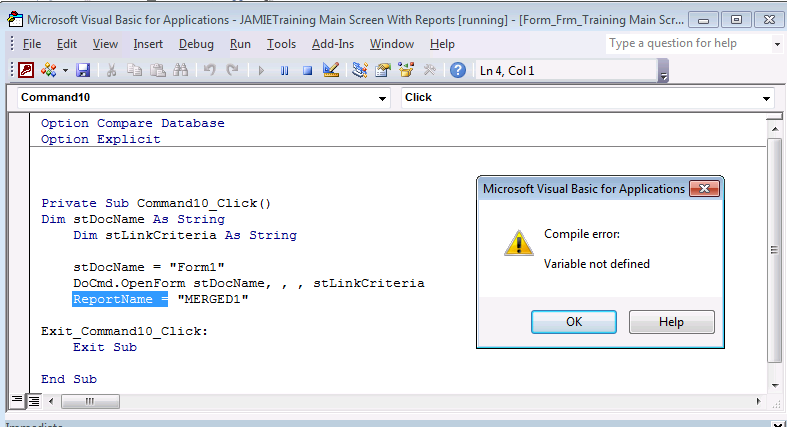The width and height of the screenshot is (787, 427).
Task: Click the Paste clipboard icon
Action: (158, 70)
